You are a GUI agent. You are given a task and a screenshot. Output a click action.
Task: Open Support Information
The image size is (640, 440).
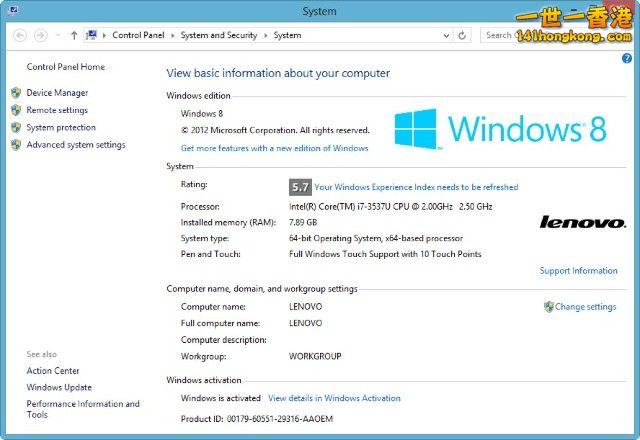click(578, 271)
